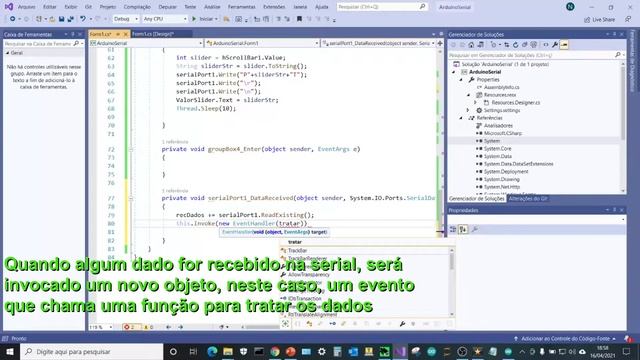This screenshot has height=360, width=640.
Task: Click the Undo icon in toolbar
Action: [x=83, y=19]
